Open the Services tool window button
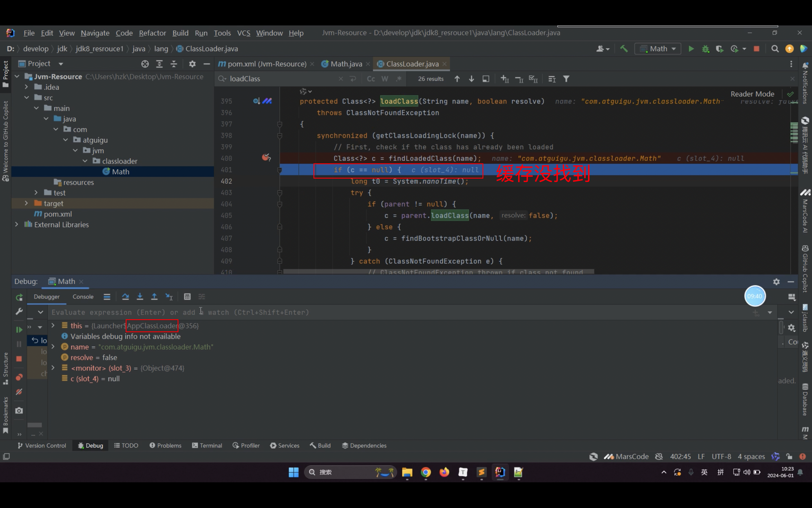Image resolution: width=812 pixels, height=508 pixels. coord(285,446)
